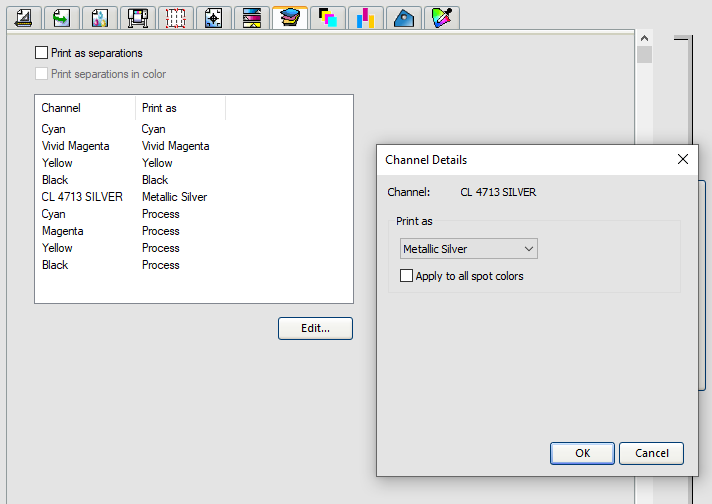The width and height of the screenshot is (712, 504).
Task: Open the tiling grid tab icon
Action: pyautogui.click(x=176, y=18)
